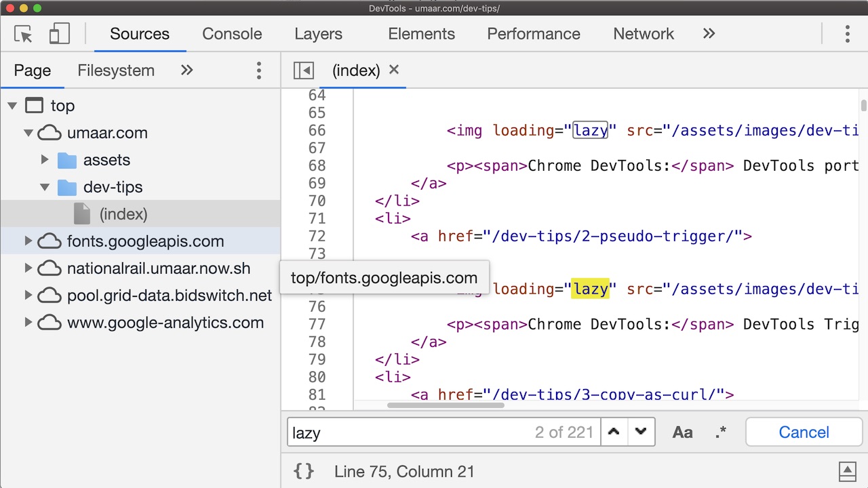Pretty print the source with braces icon
This screenshot has width=868, height=488.
(x=304, y=471)
